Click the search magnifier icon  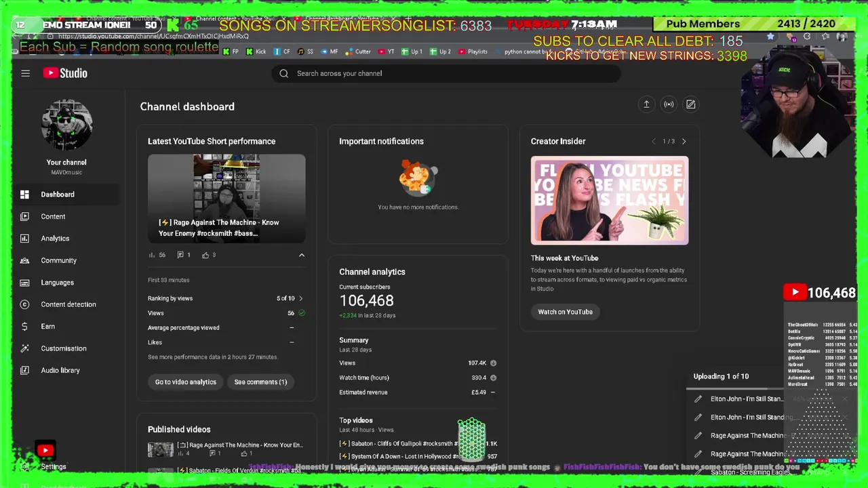pos(283,73)
